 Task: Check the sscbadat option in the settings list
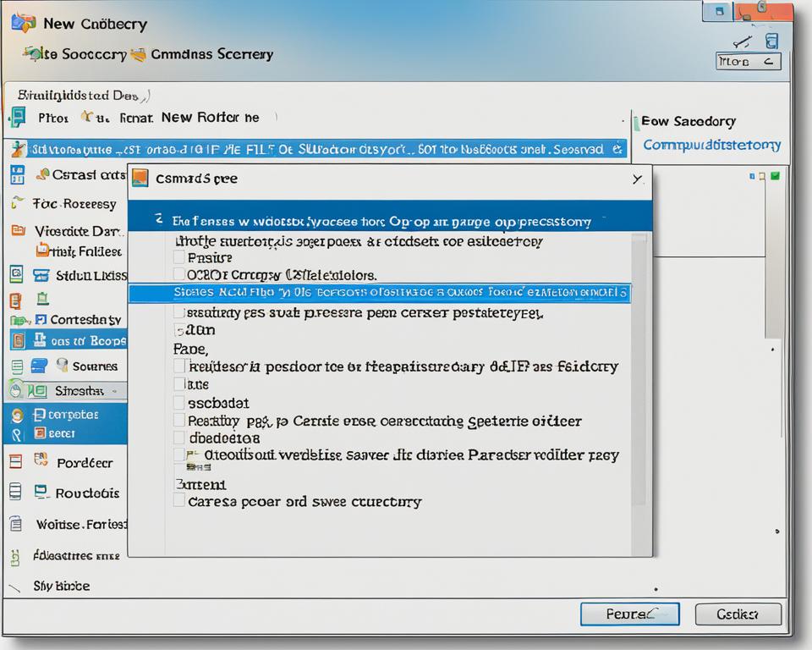coord(179,403)
